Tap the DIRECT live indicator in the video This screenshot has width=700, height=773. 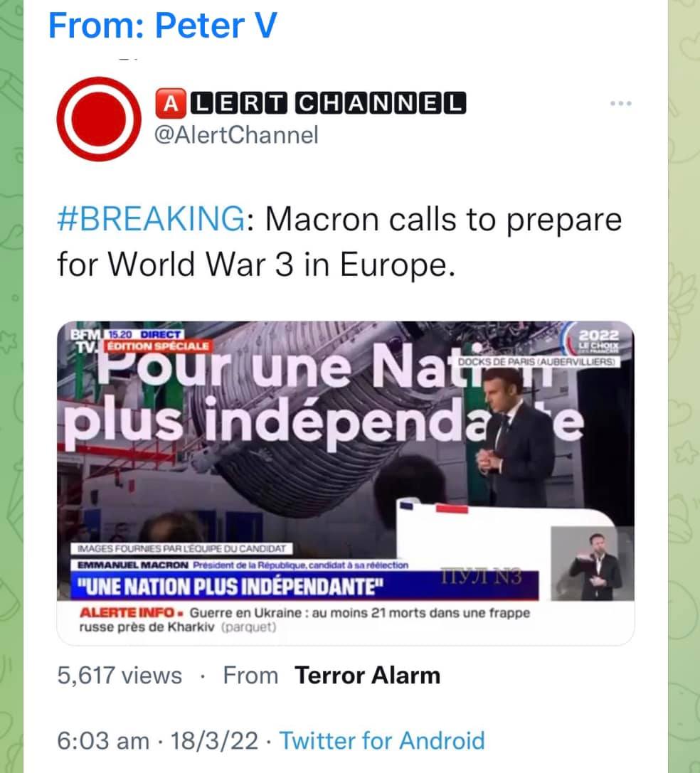pos(161,334)
